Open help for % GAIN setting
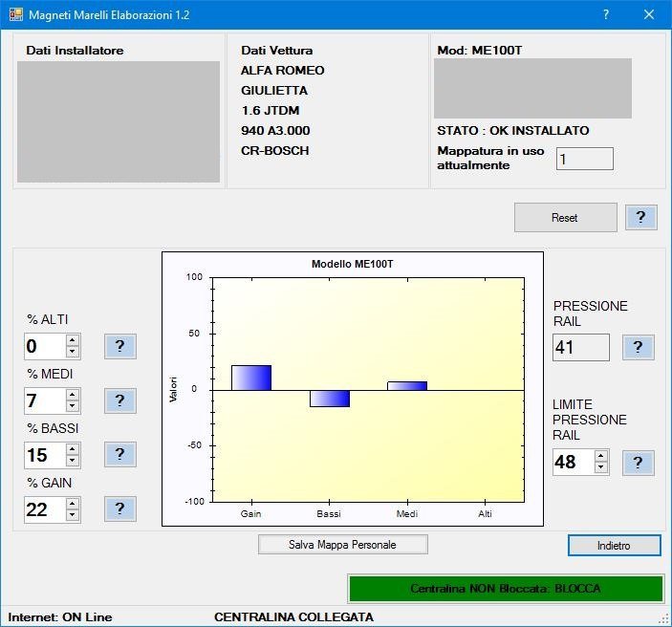This screenshot has height=627, width=672. click(x=120, y=509)
